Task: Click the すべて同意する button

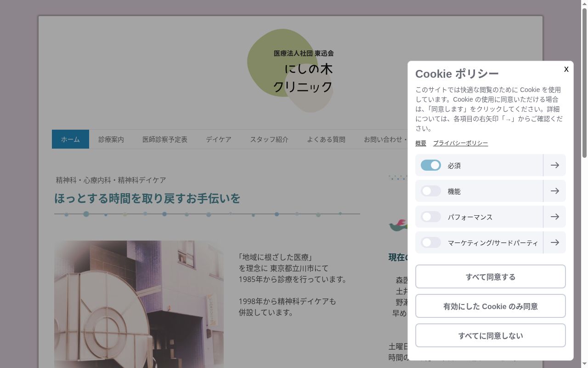Action: click(x=491, y=276)
